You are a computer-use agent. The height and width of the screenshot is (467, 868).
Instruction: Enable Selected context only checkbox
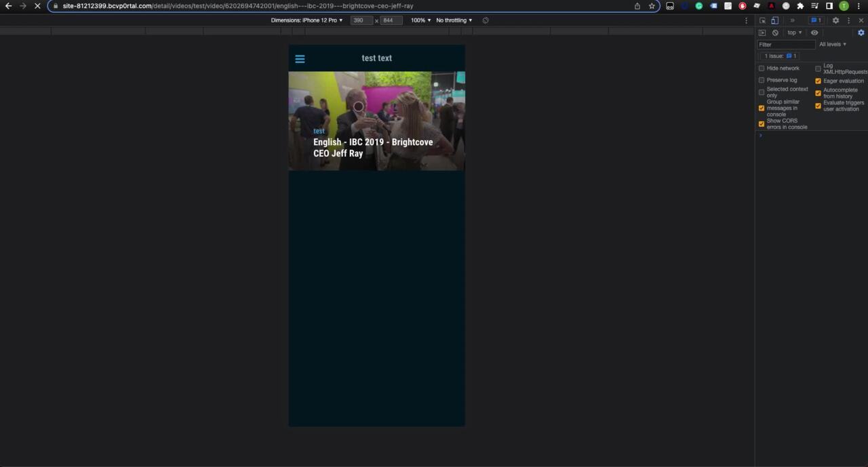(762, 92)
